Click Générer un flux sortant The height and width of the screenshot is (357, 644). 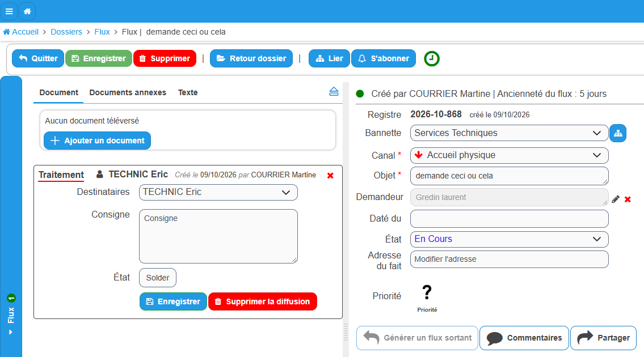point(417,338)
